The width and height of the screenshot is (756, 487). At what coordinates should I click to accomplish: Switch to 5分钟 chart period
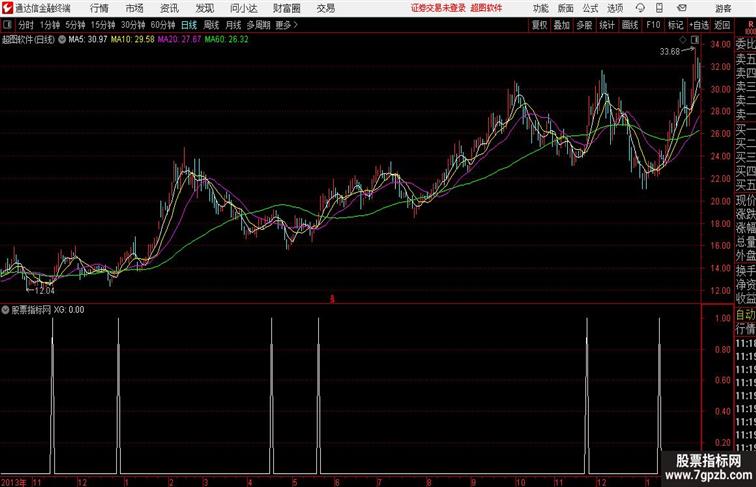75,25
